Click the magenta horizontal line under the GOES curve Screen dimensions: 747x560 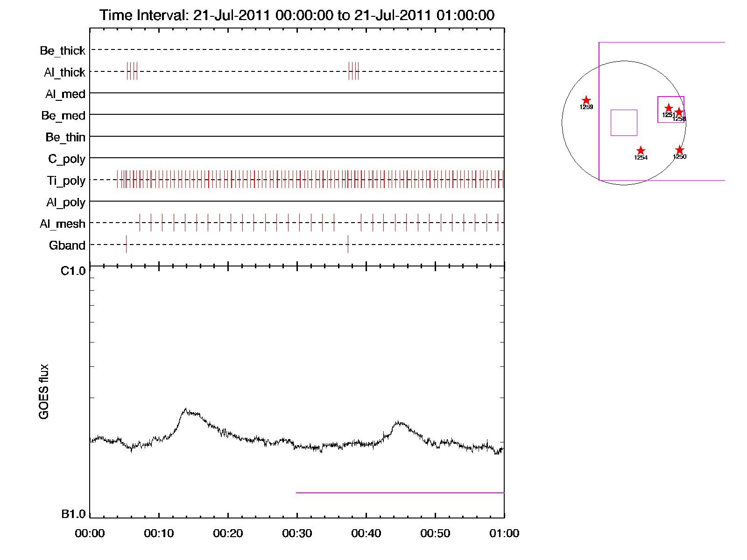pyautogui.click(x=400, y=492)
